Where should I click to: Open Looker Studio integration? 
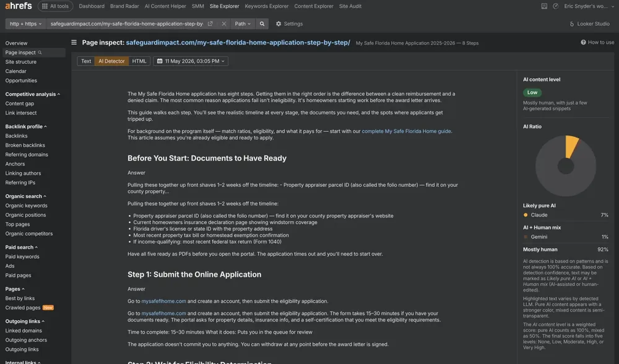pyautogui.click(x=589, y=24)
